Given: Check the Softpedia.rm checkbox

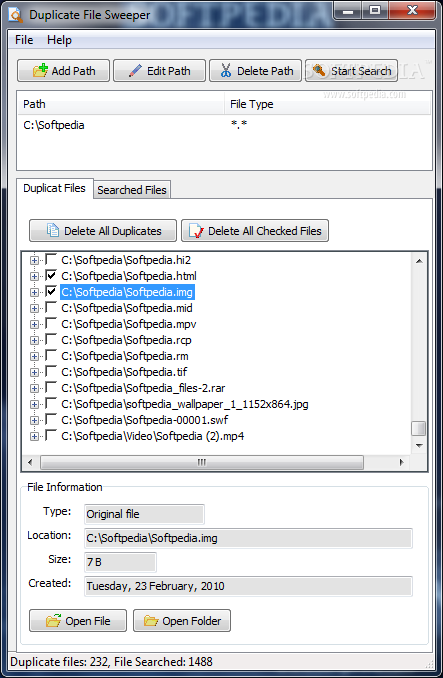Looking at the screenshot, I should coord(51,356).
